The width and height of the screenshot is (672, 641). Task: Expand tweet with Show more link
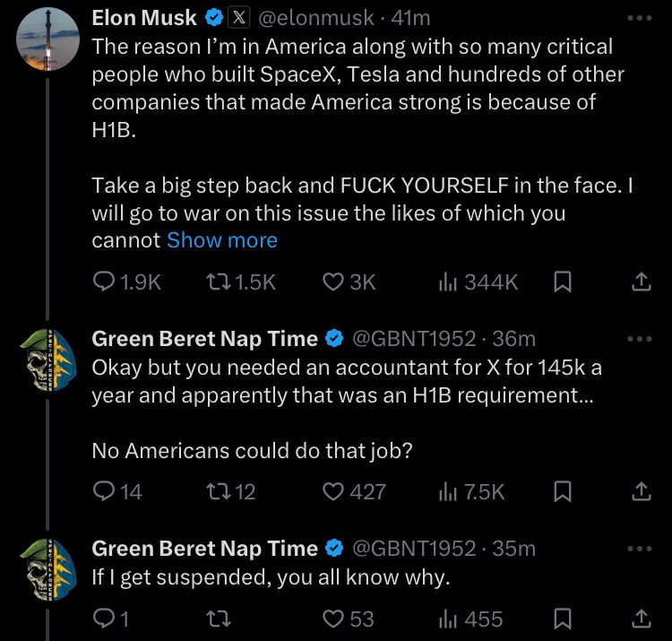point(222,240)
